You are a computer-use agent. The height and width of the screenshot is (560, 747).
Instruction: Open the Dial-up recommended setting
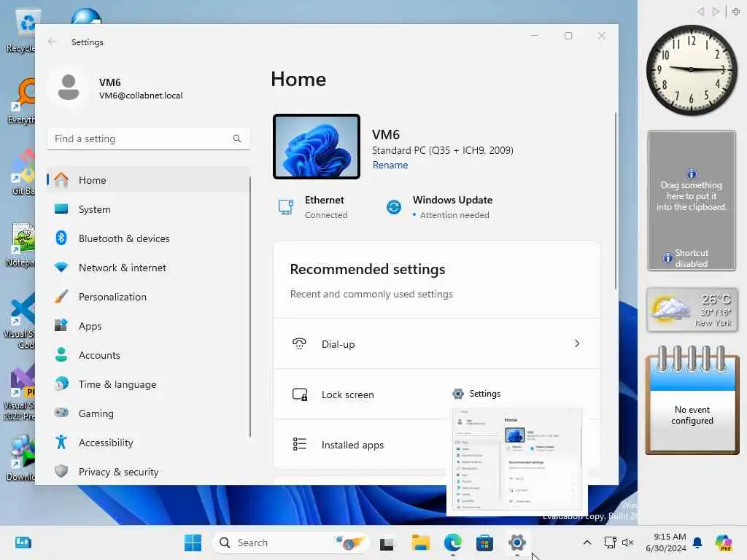point(436,343)
